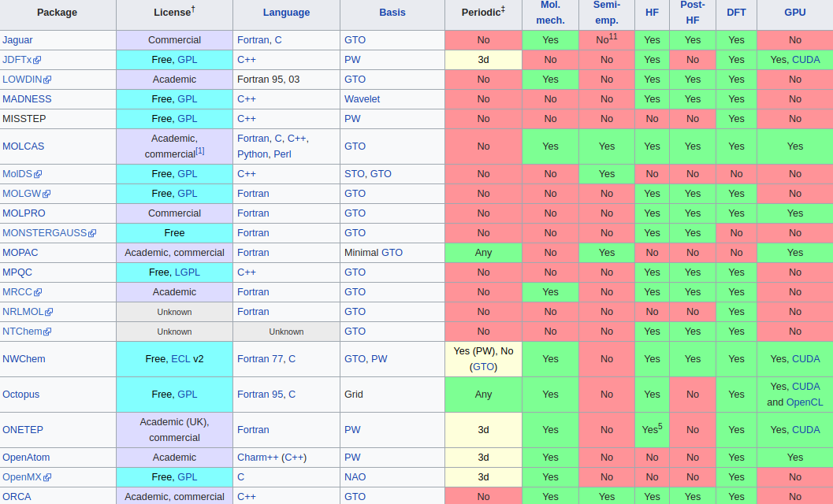The image size is (833, 504).
Task: Follow the ECL link in the NWChem row
Action: point(180,358)
